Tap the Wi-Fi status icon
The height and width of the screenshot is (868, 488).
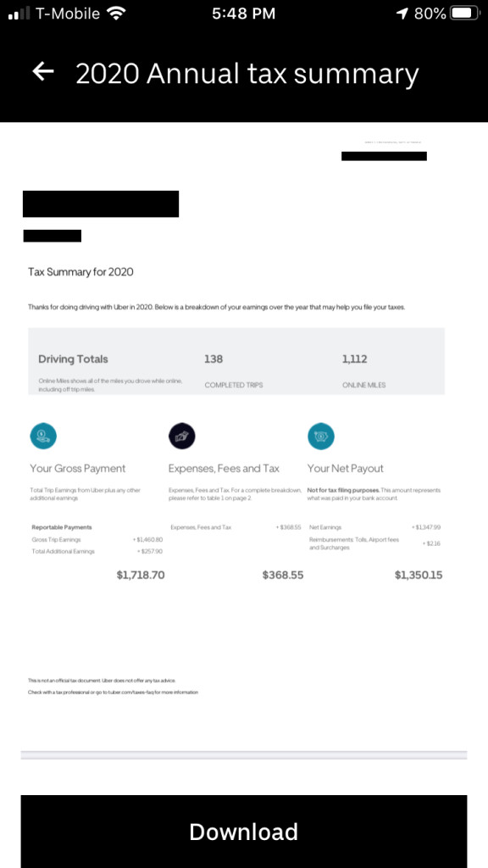point(116,14)
